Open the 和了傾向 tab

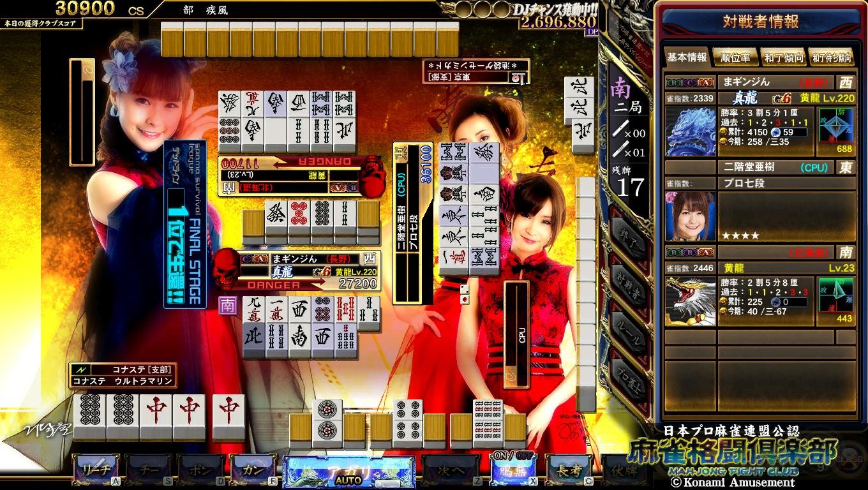783,57
